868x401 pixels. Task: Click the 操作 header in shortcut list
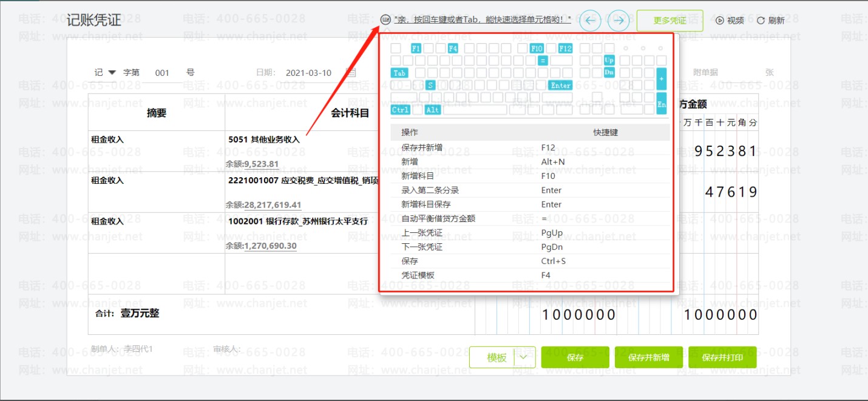tap(409, 132)
